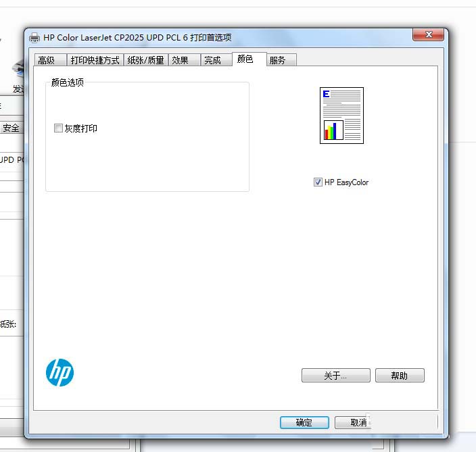This screenshot has height=452, width=476.
Task: Go to the 效果 tab
Action: 185,60
